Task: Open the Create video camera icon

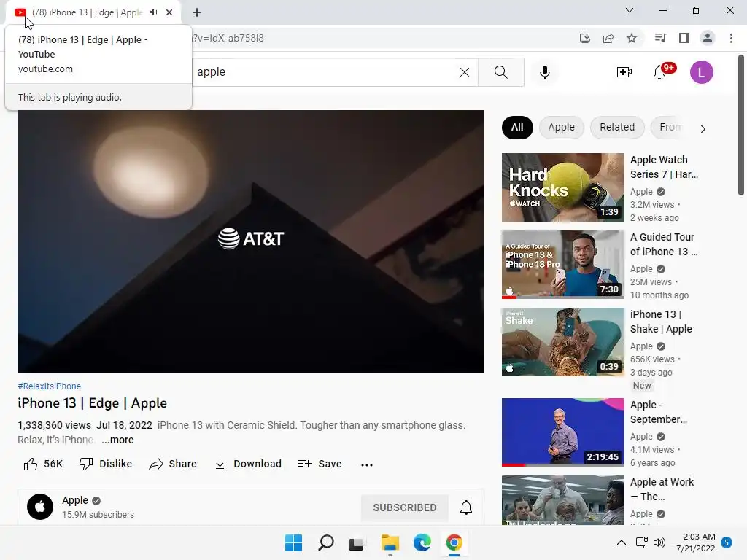Action: [624, 72]
